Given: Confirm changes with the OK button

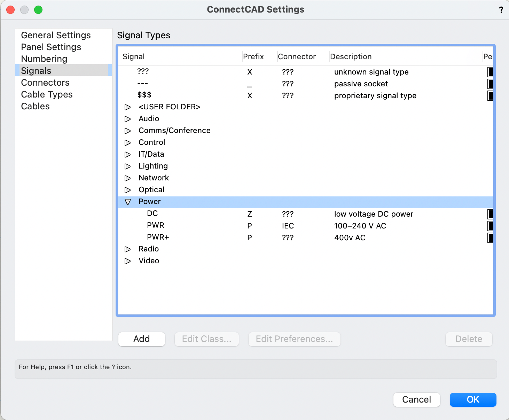Looking at the screenshot, I should pos(473,400).
